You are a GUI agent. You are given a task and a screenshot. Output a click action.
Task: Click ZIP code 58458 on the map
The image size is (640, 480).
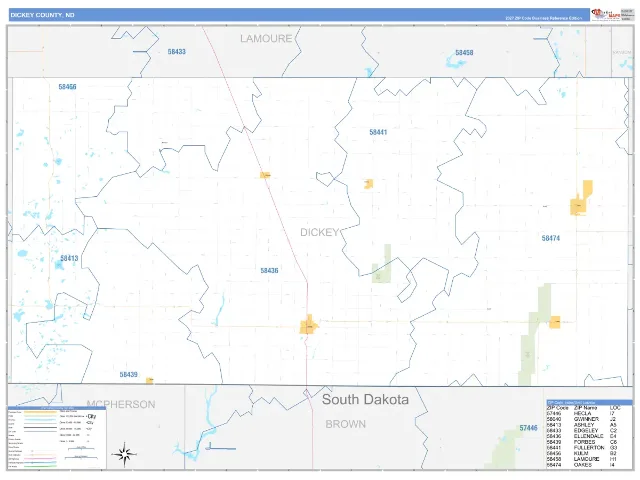[464, 53]
